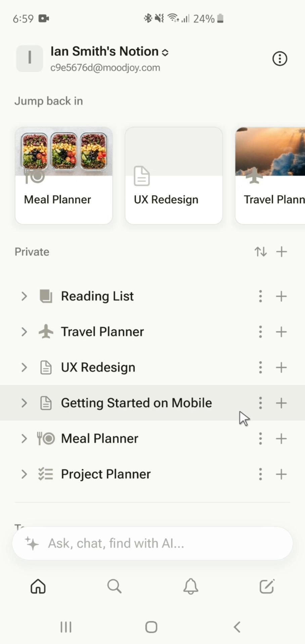The height and width of the screenshot is (644, 305).
Task: Tap the Ask, chat, find with AI field
Action: pyautogui.click(x=152, y=543)
